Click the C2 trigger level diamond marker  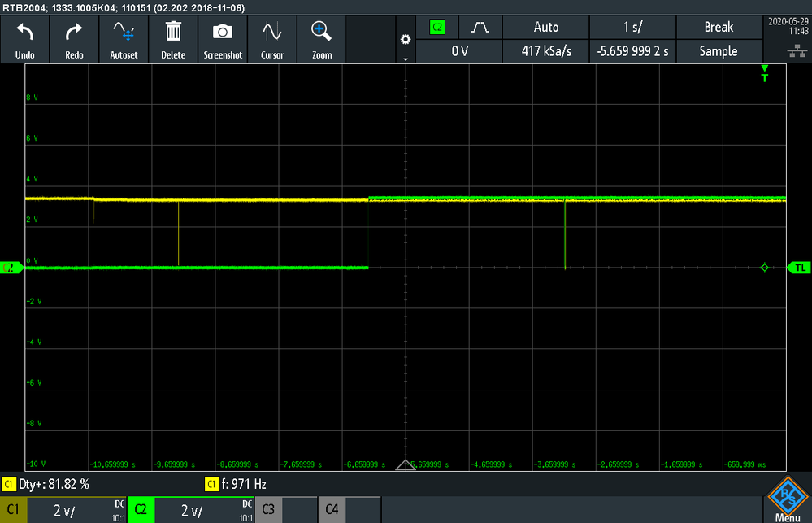764,268
